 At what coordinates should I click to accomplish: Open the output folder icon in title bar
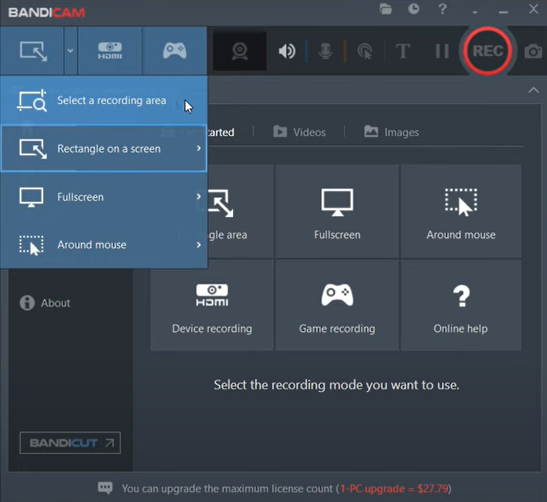click(x=385, y=9)
